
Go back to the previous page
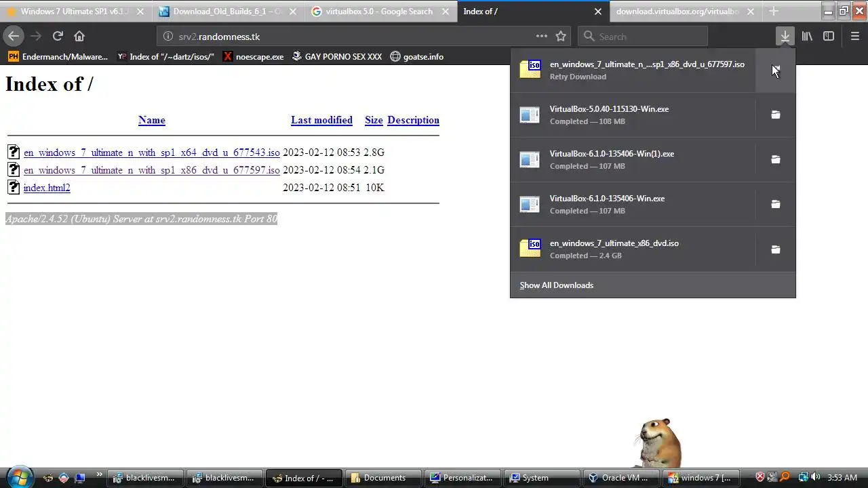(x=14, y=37)
